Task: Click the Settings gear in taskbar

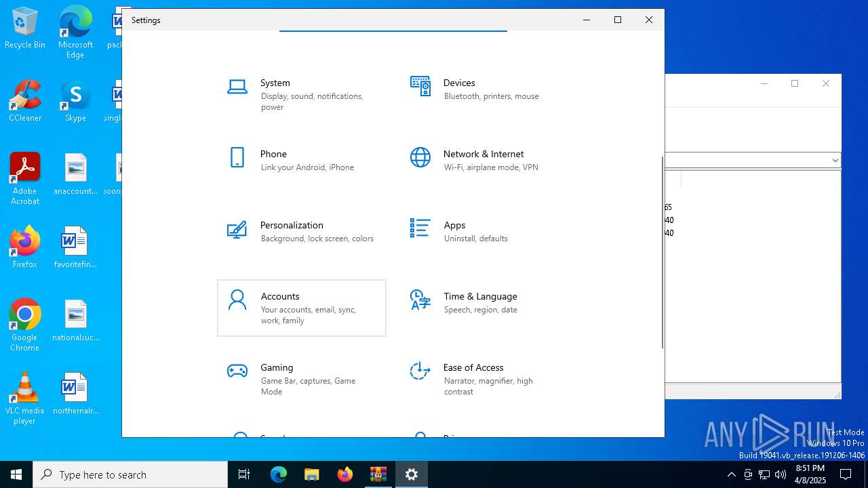Action: coord(412,474)
